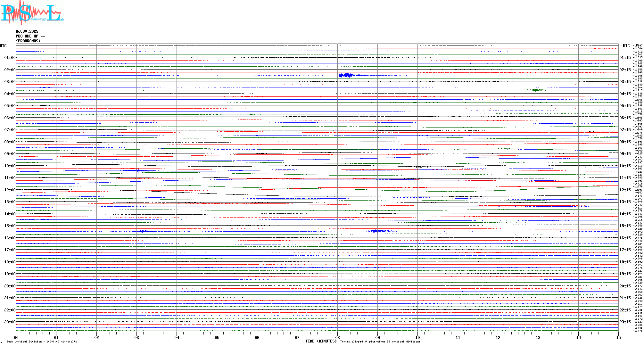
Task: Click the green burst near minute 13
Action: coord(535,90)
